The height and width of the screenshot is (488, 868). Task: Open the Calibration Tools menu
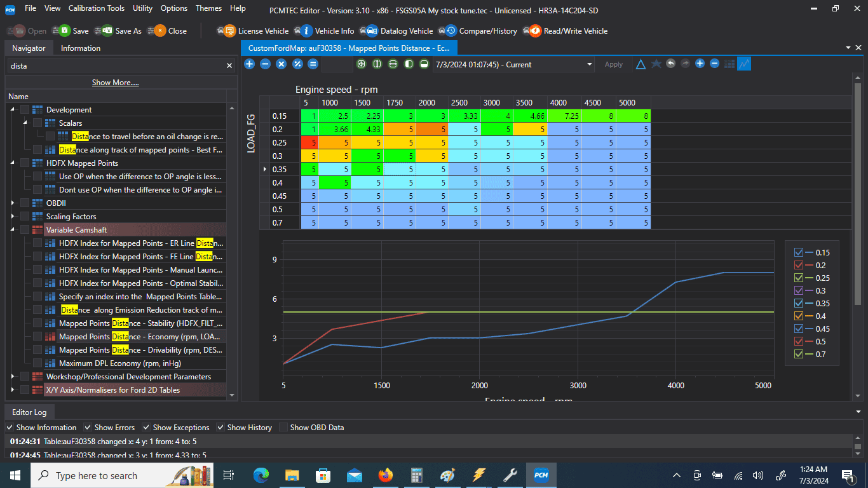(97, 8)
